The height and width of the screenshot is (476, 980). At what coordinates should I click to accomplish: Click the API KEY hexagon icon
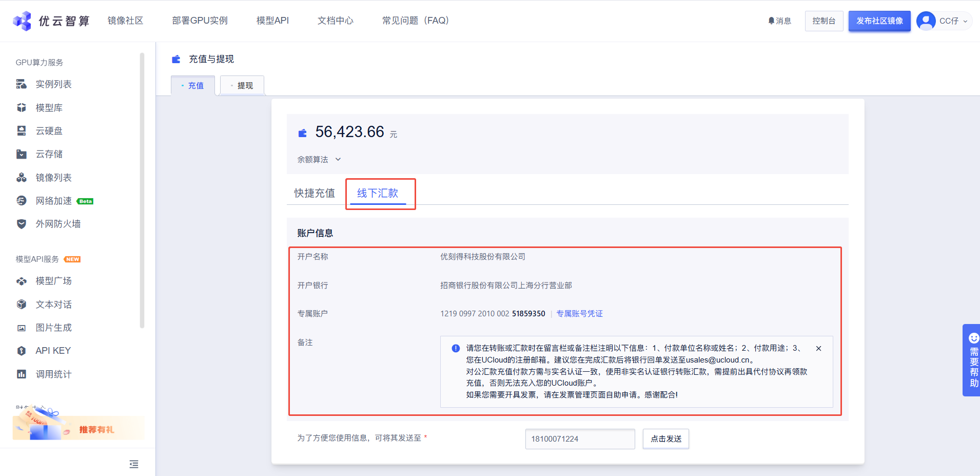click(x=22, y=351)
